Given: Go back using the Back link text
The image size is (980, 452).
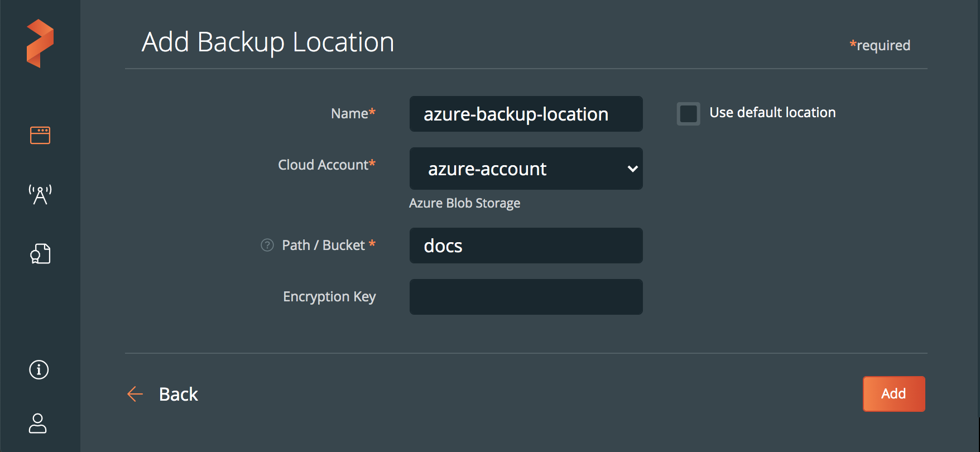Looking at the screenshot, I should click(x=178, y=394).
